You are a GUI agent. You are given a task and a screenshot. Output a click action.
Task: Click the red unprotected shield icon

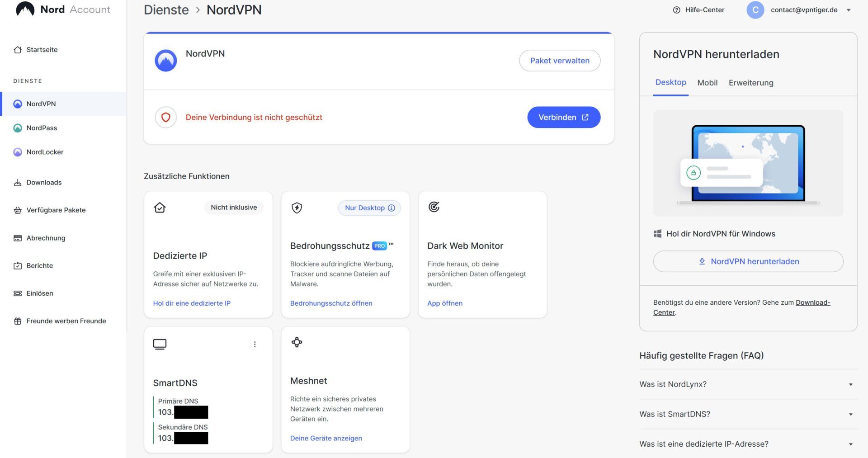tap(166, 118)
